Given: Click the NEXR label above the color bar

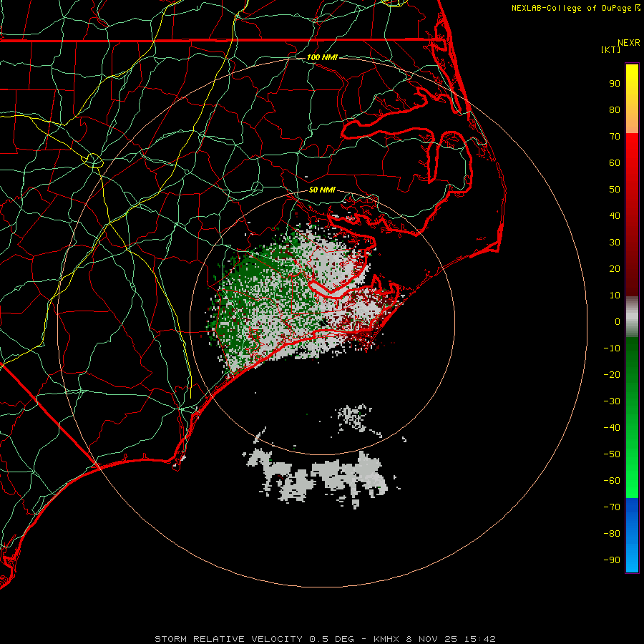Looking at the screenshot, I should click(629, 43).
